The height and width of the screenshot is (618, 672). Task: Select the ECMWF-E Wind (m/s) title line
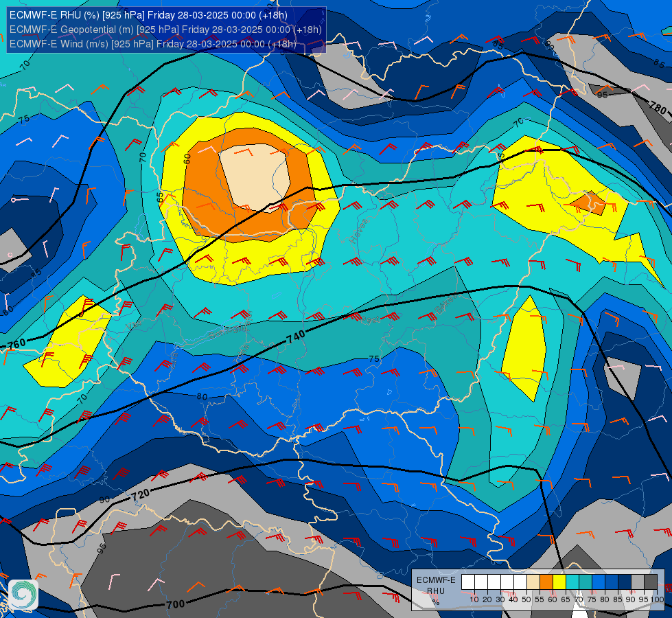[x=153, y=44]
